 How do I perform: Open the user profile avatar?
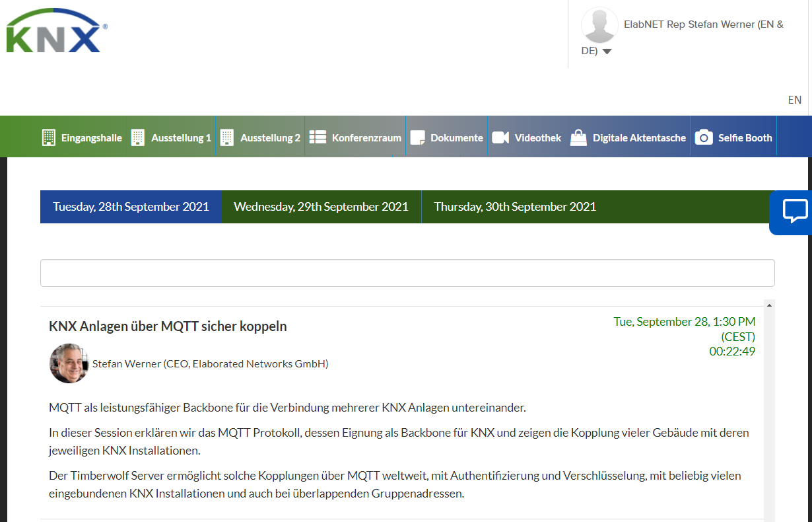tap(599, 25)
